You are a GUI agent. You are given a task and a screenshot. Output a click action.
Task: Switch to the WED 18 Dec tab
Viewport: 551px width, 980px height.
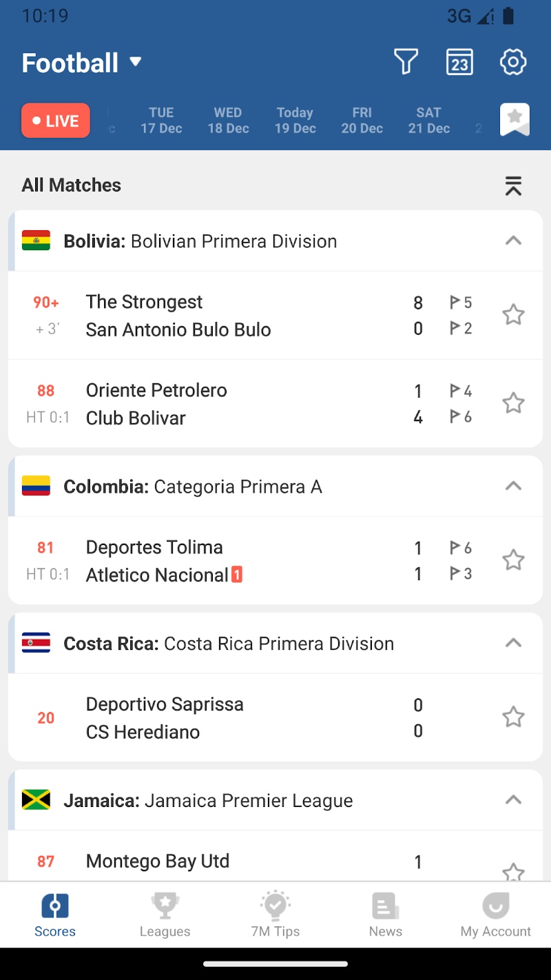coord(228,120)
